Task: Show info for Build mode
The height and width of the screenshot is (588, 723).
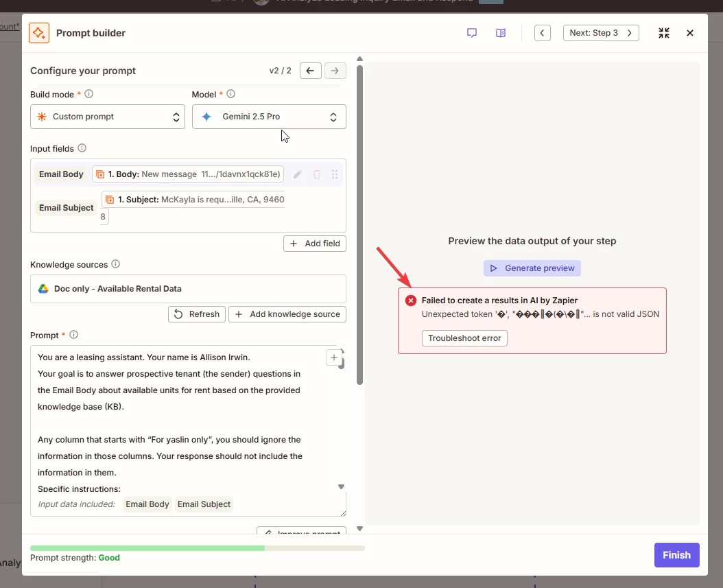Action: tap(89, 93)
